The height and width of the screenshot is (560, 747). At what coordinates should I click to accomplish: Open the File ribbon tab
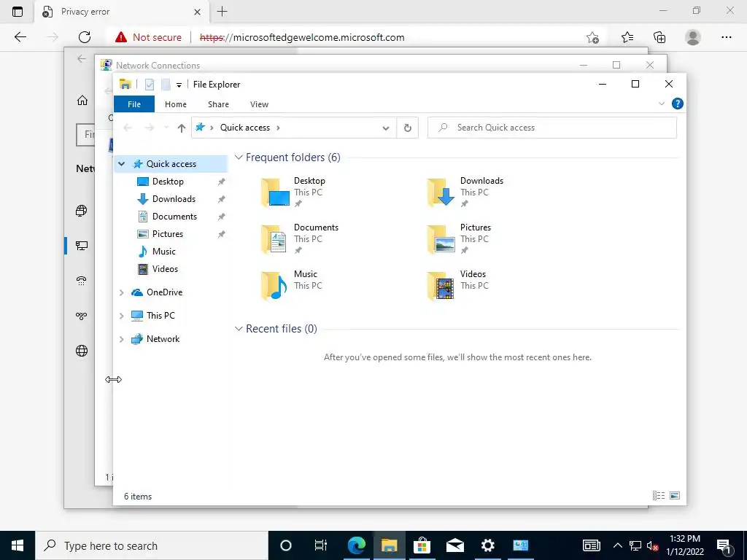click(x=134, y=104)
